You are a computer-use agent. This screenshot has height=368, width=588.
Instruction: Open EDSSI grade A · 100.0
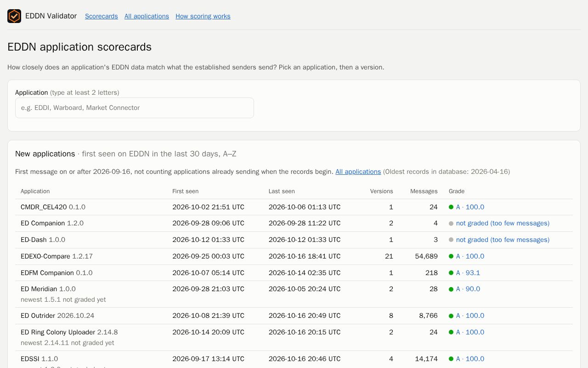pos(470,359)
